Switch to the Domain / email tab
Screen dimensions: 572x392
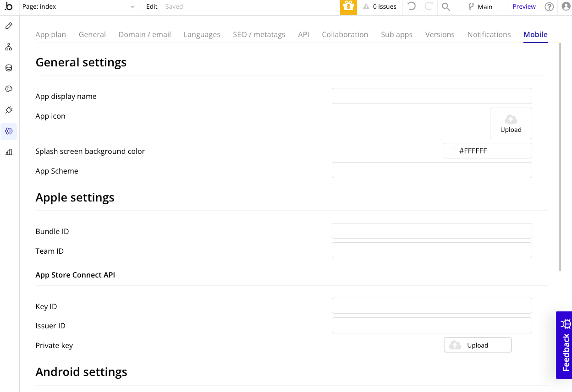tap(145, 34)
